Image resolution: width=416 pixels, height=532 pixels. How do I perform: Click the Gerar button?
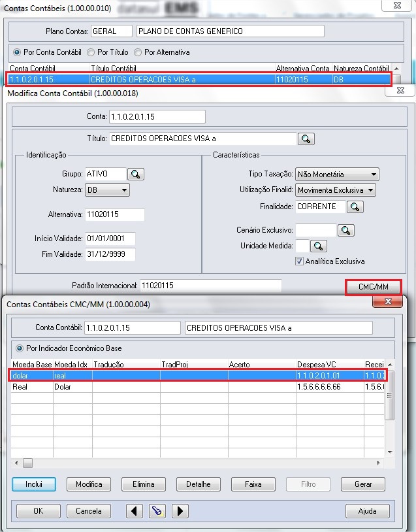pyautogui.click(x=362, y=484)
